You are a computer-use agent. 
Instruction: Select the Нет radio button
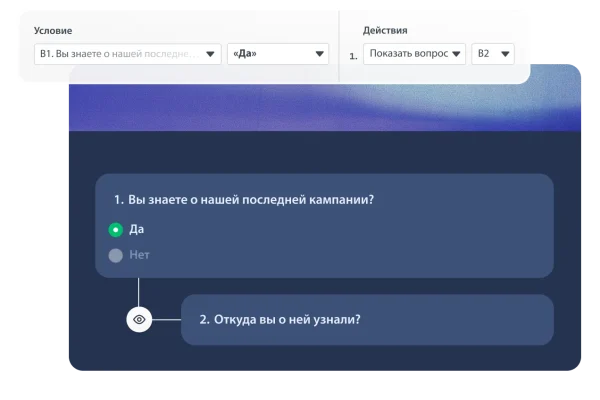[x=116, y=255]
